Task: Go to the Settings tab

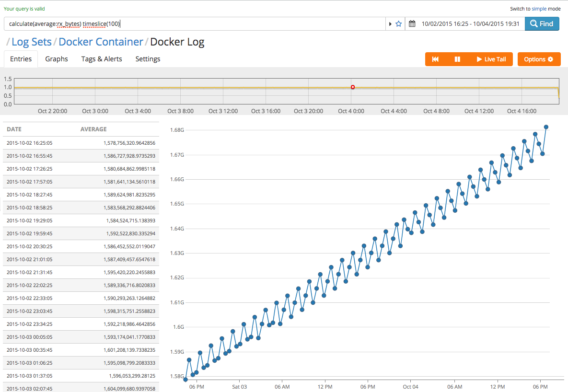Action: click(148, 59)
